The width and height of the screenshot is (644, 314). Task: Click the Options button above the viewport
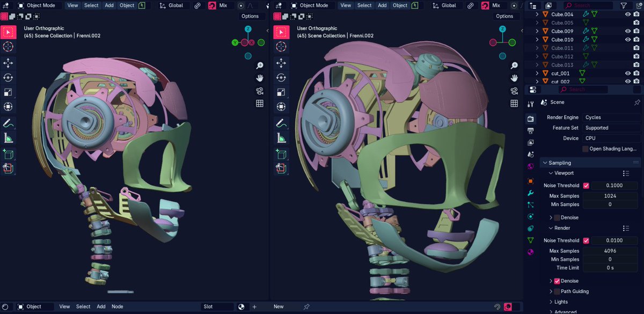pos(252,16)
